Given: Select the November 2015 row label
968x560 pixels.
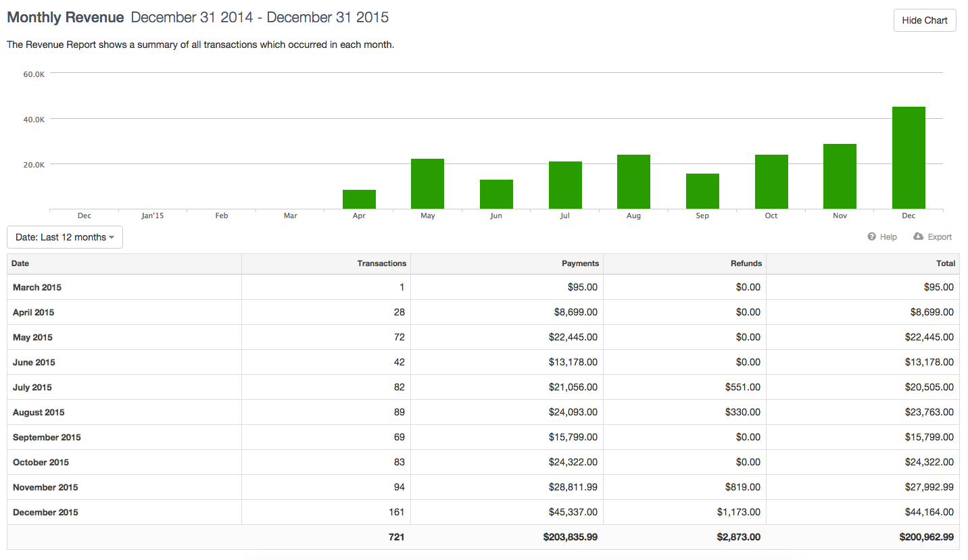Looking at the screenshot, I should [x=45, y=488].
